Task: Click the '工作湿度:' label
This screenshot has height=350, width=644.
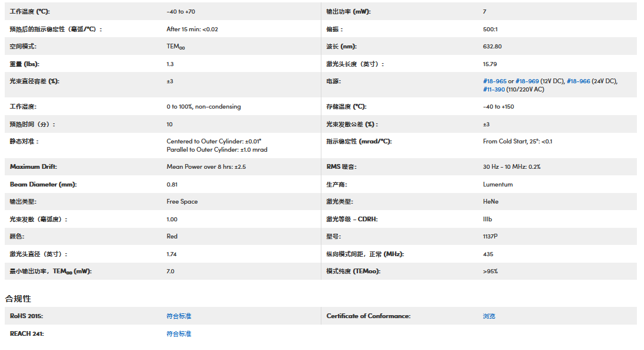Action: [x=24, y=107]
